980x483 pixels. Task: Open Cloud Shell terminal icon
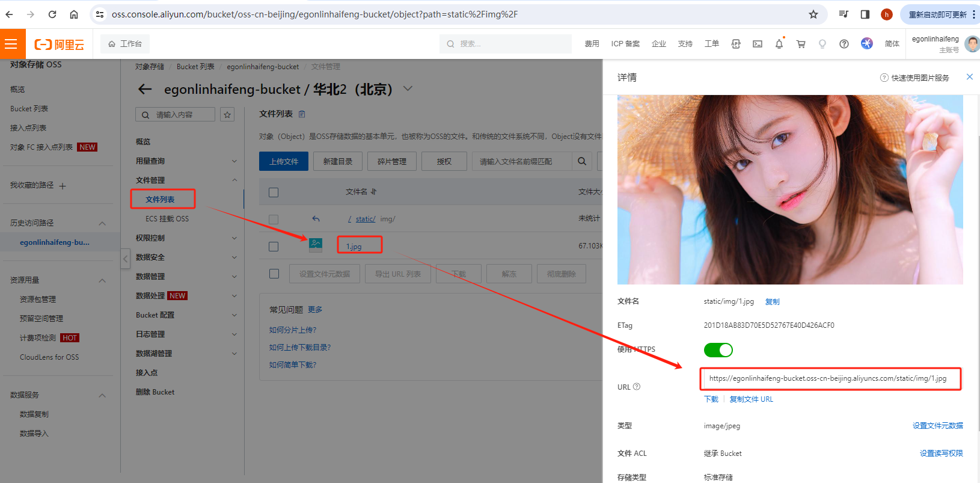758,44
